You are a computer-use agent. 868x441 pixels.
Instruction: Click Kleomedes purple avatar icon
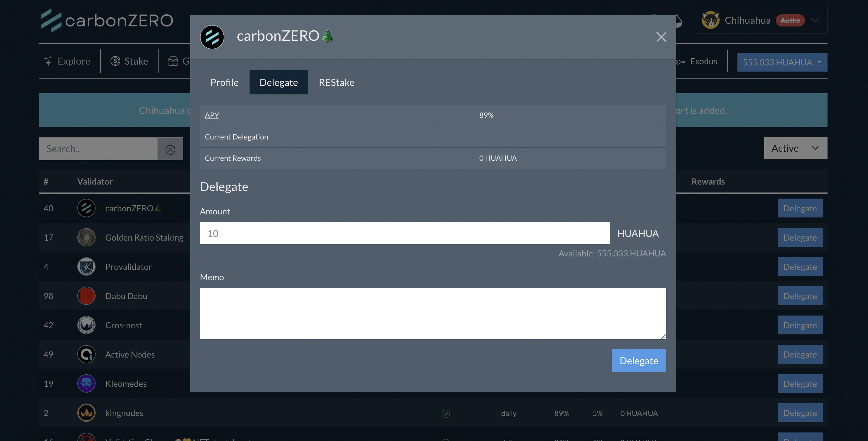point(86,383)
